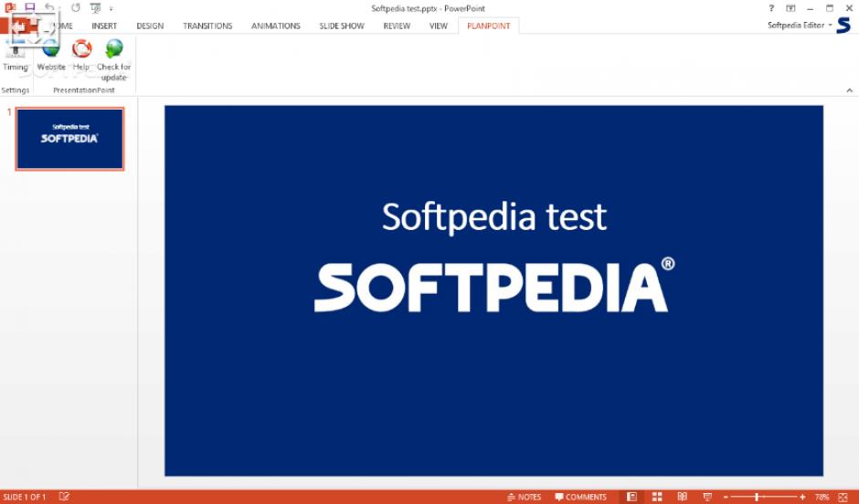Open Ribbon Display Options menu
The image size is (859, 504).
tap(790, 8)
